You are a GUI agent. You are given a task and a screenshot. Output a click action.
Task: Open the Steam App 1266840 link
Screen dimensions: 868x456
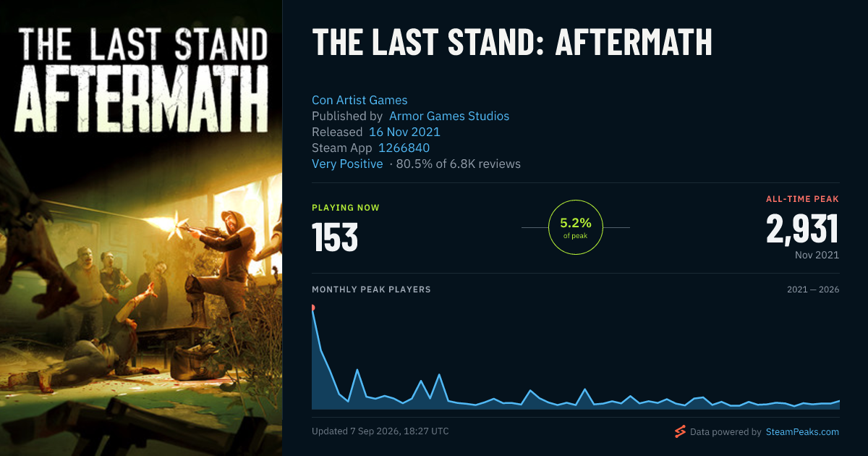click(404, 148)
